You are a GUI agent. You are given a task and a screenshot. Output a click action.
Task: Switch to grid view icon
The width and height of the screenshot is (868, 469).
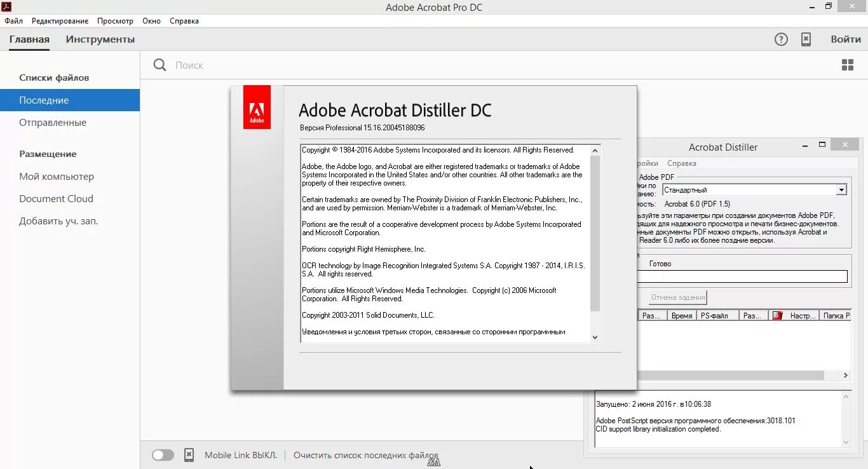click(848, 65)
